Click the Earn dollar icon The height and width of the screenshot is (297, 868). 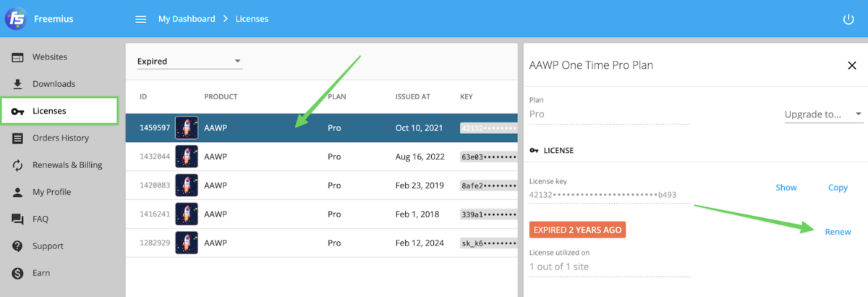[x=18, y=273]
